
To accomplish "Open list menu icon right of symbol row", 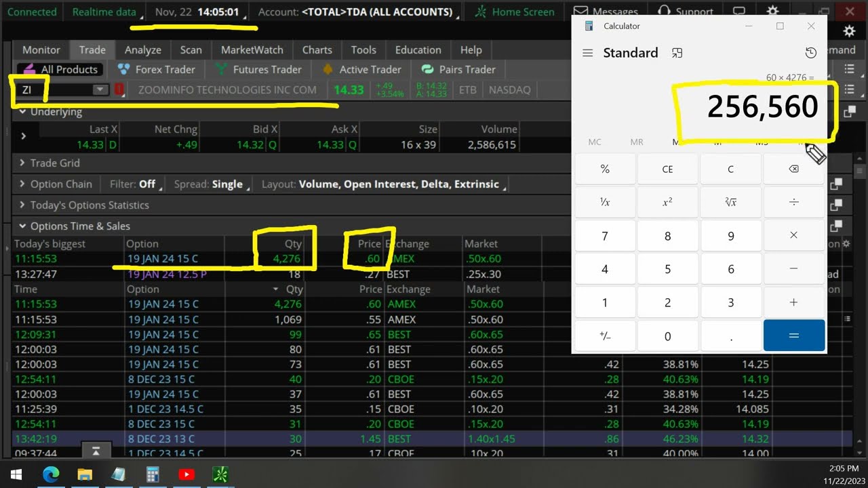I will [849, 89].
